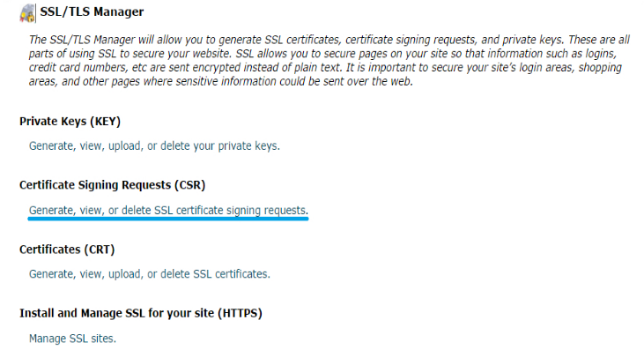Click description line starting 'credit card numbers'
The width and height of the screenshot is (644, 350).
pos(325,68)
